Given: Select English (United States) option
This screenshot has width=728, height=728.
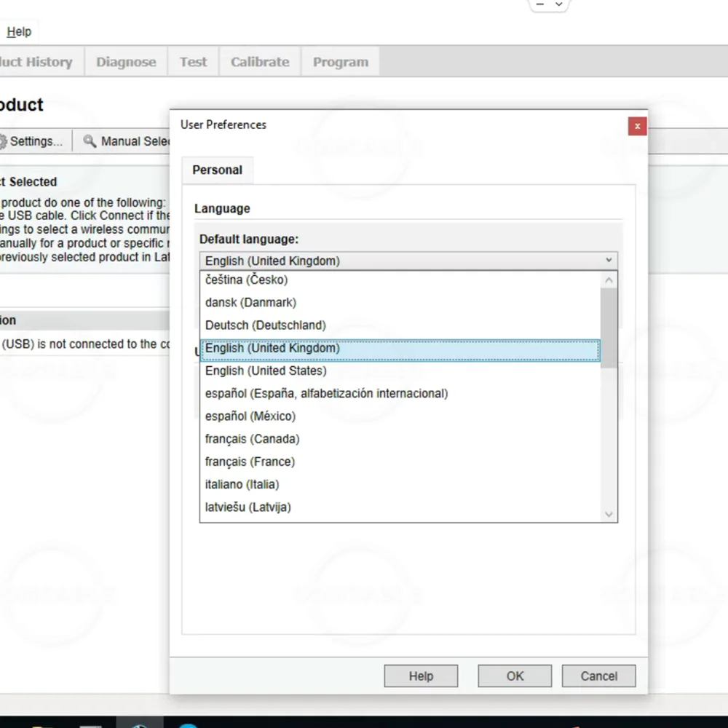Looking at the screenshot, I should [x=400, y=371].
